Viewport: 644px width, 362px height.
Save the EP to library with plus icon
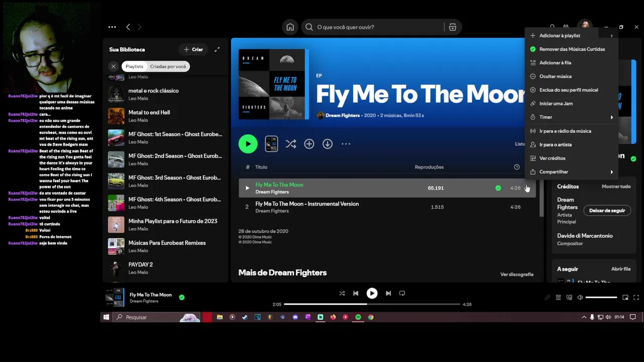point(309,144)
